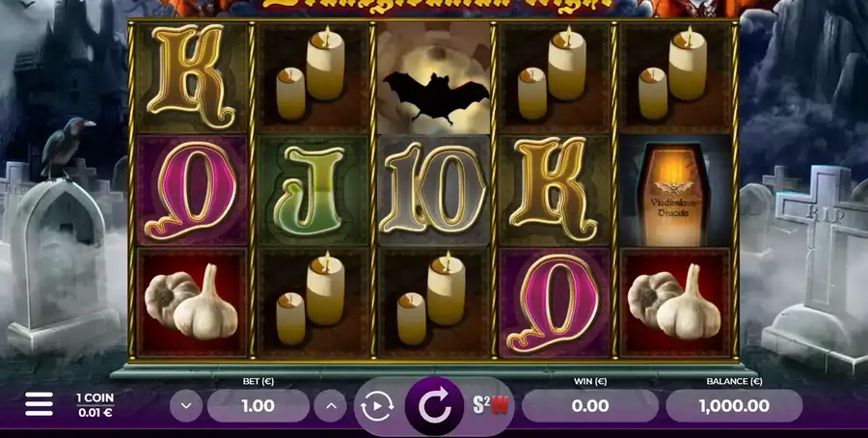The height and width of the screenshot is (438, 868).
Task: Click the balance 1,000.00 display
Action: (x=734, y=406)
